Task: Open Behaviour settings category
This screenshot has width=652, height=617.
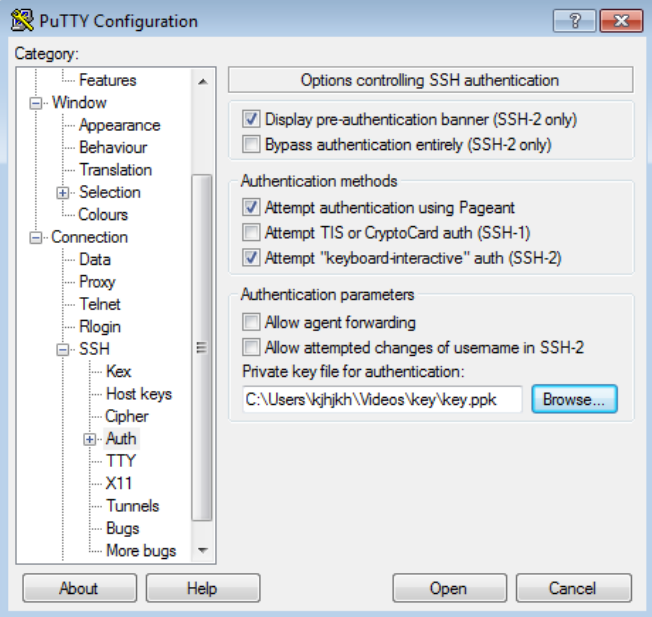Action: pos(113,148)
